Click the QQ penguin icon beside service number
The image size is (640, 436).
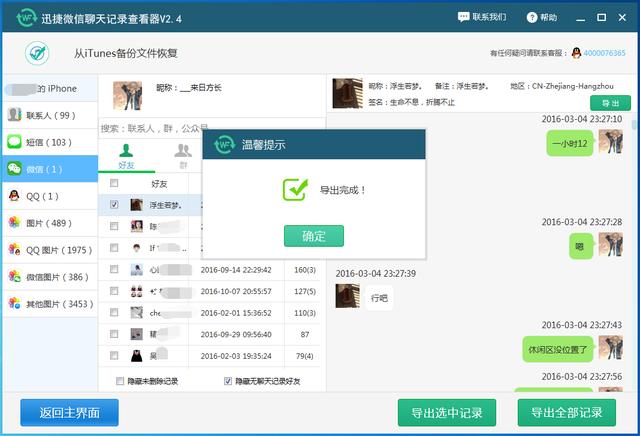click(576, 53)
